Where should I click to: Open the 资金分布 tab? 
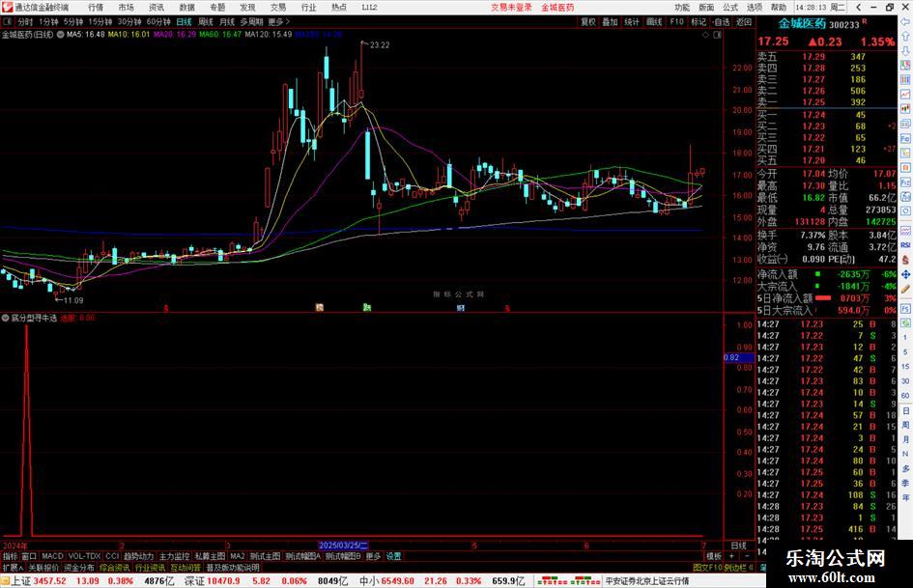click(79, 568)
